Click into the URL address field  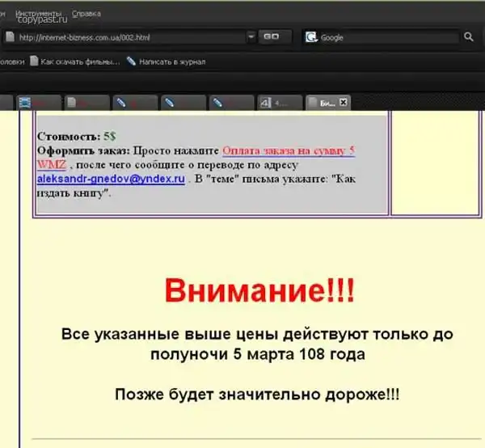click(129, 37)
